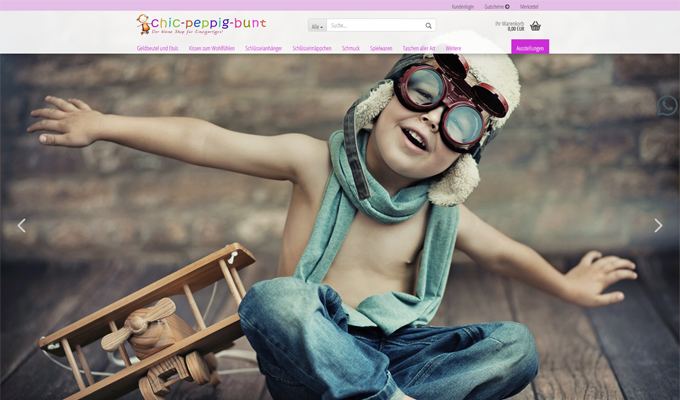Click the WhatsApp phone contact icon
Screen dimensions: 680x400
(667, 105)
